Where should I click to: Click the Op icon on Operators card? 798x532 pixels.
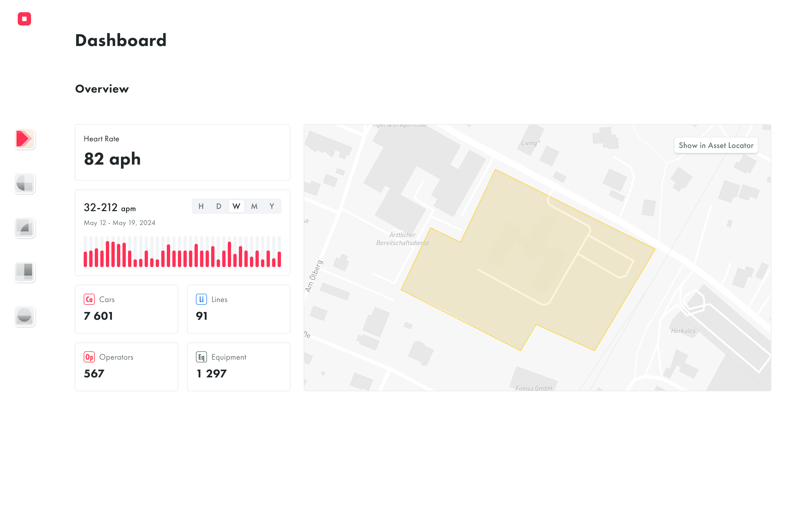[89, 357]
